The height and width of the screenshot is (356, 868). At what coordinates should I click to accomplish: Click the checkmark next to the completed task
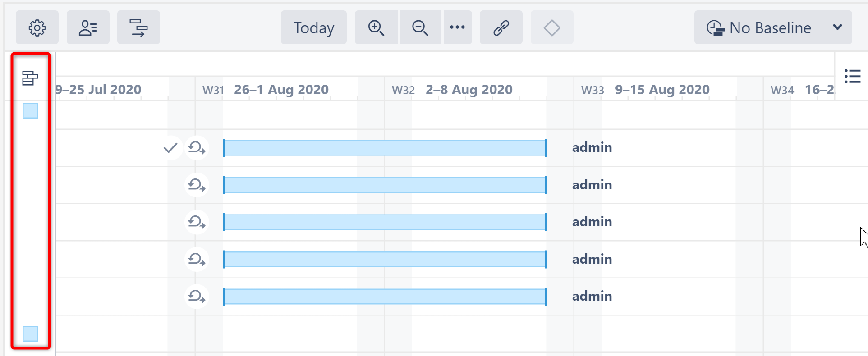click(x=170, y=147)
